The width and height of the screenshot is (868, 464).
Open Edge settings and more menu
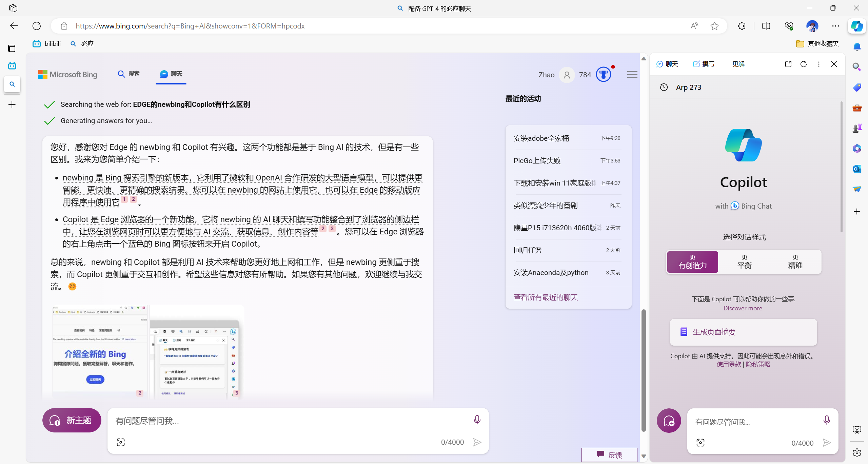835,26
